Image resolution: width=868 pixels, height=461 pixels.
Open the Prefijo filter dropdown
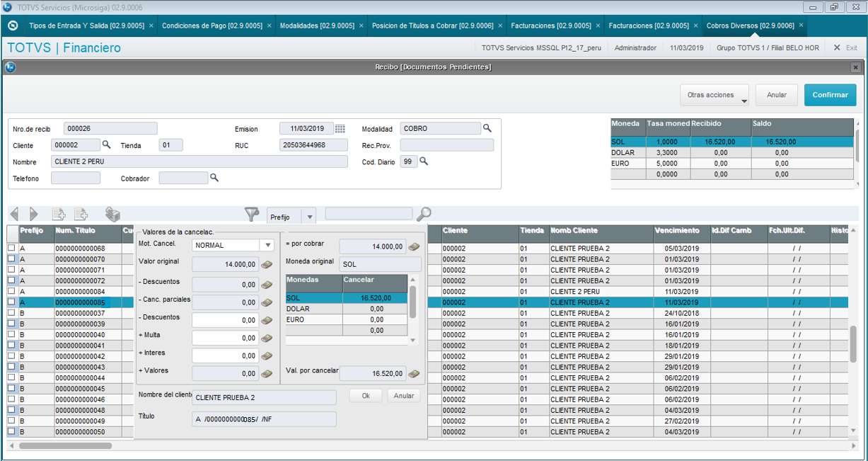[308, 217]
